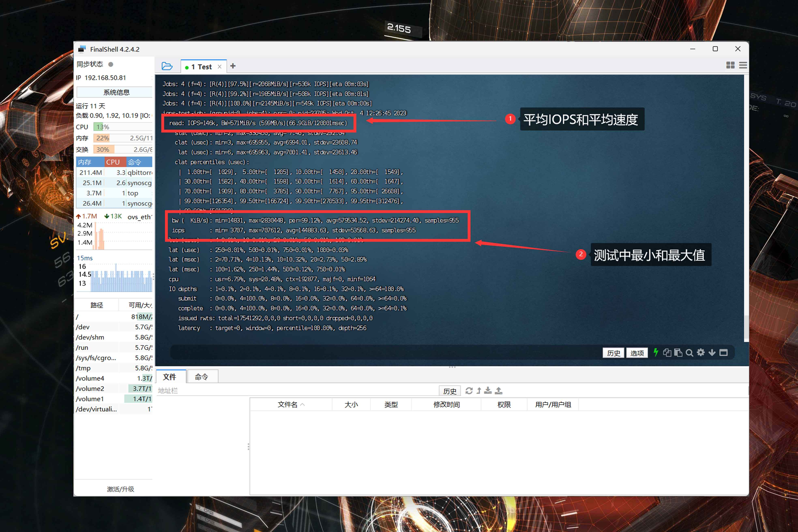The width and height of the screenshot is (798, 532).
Task: Click the green lightning quick command icon
Action: click(x=656, y=353)
